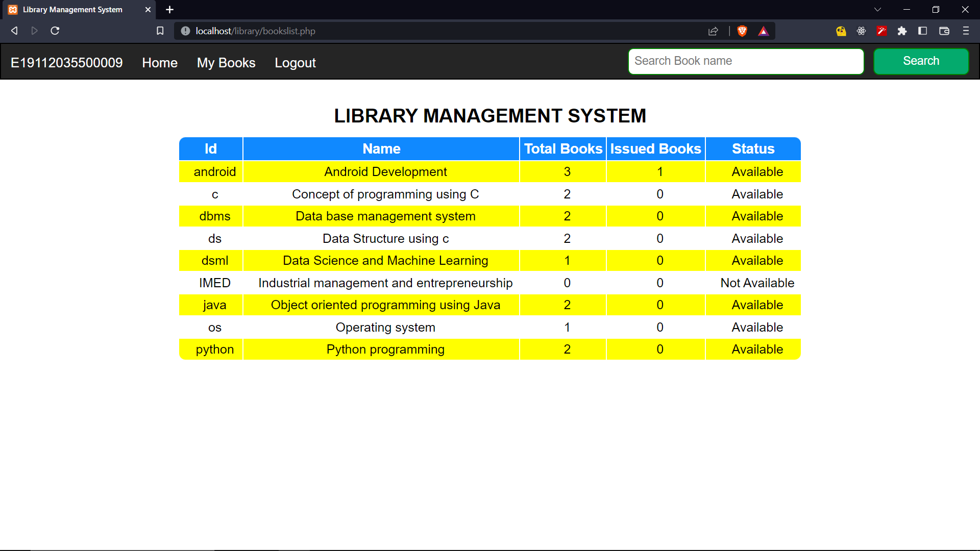This screenshot has height=551, width=980.
Task: Bookmark this page via the bookmark icon
Action: coord(160,31)
